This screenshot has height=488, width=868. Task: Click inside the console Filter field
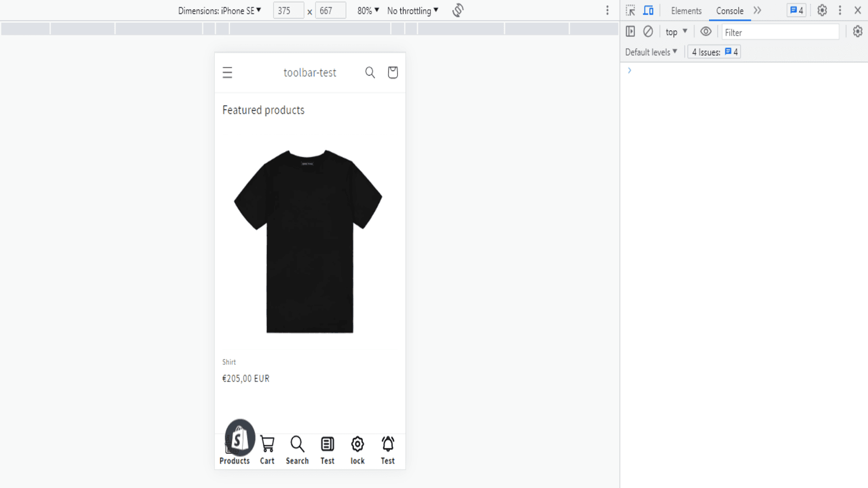[780, 32]
